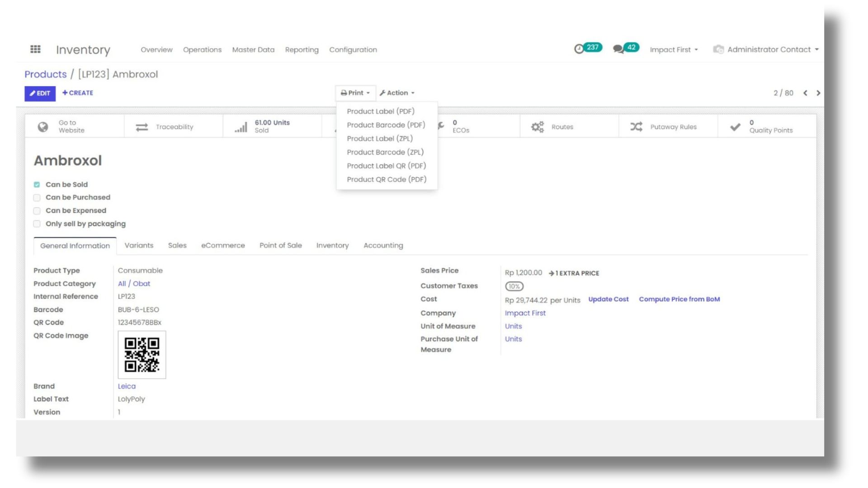This screenshot has height=488, width=868.
Task: Select Product Label QR (PDF) print option
Action: point(387,165)
